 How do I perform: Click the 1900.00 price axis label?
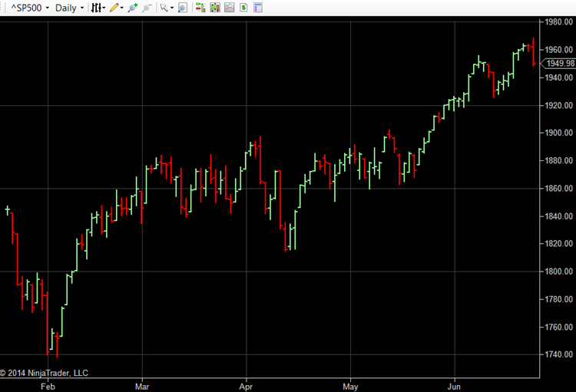click(558, 133)
